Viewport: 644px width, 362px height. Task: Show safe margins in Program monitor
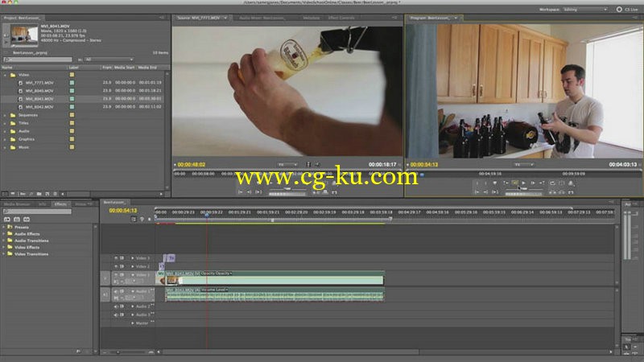(561, 183)
